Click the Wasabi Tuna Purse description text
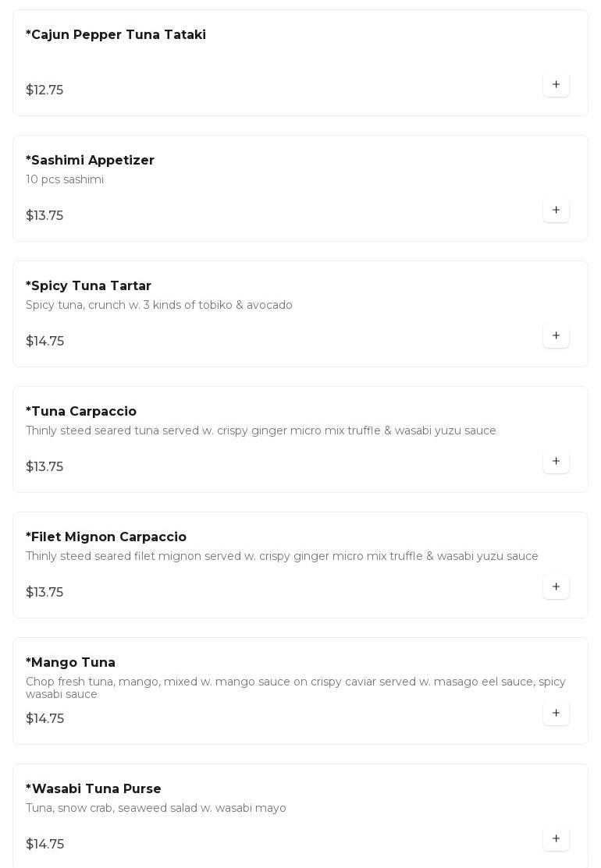Screen dimensions: 601x868 (156, 808)
